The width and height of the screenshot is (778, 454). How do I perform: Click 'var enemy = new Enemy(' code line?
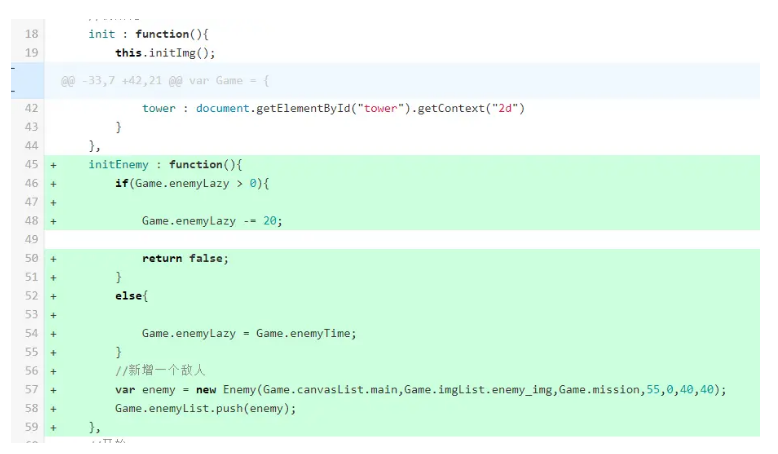(x=420, y=390)
